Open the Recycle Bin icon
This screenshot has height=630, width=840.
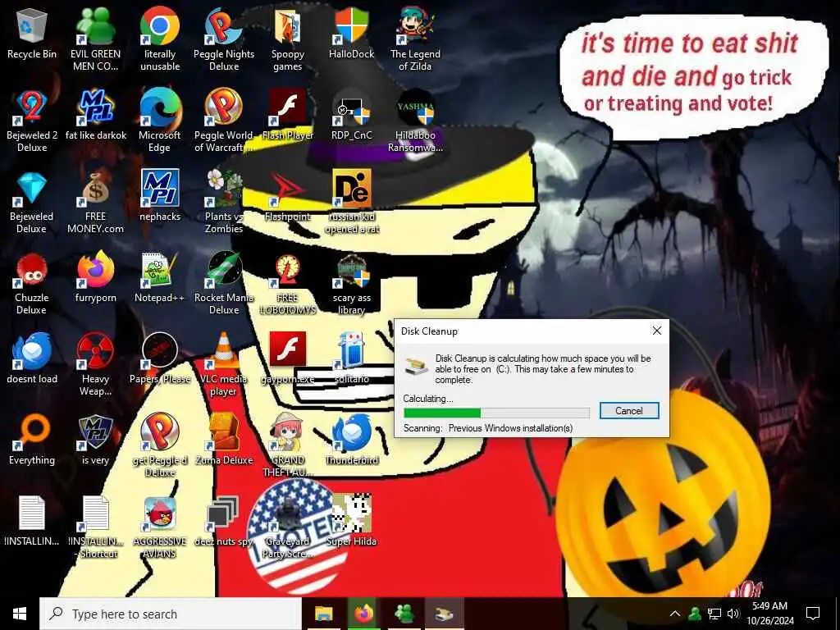click(32, 27)
